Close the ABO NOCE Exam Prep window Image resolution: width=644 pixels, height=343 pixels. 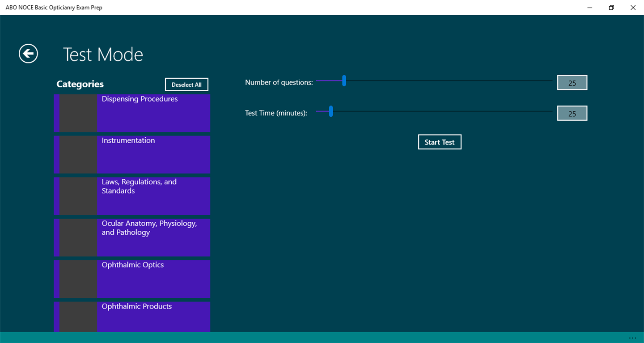pos(633,8)
